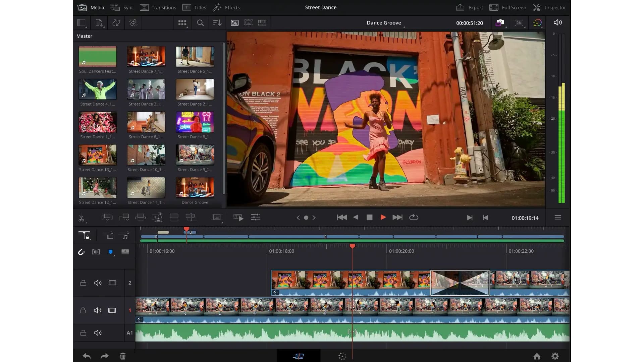Open the media pool search
The height and width of the screenshot is (362, 644).
[x=200, y=23]
